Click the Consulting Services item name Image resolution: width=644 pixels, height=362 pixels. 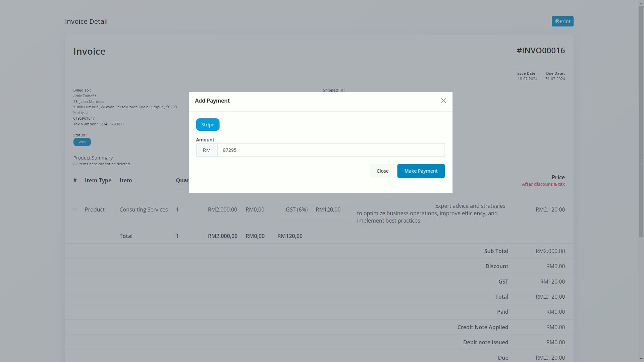point(144,209)
